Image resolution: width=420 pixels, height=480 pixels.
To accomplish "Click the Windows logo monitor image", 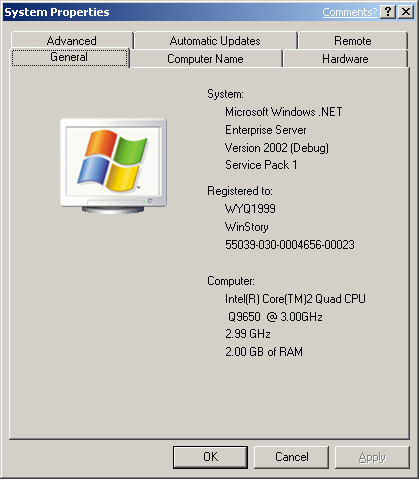I will (113, 166).
